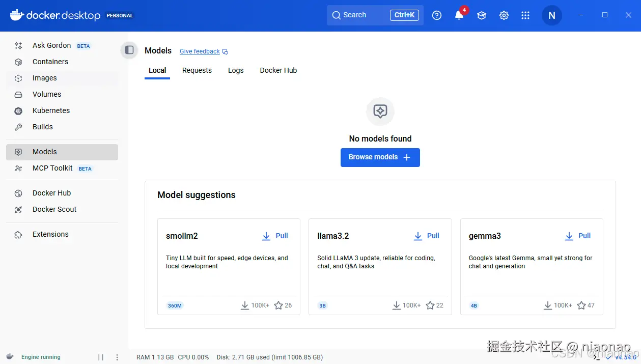
Task: Switch to the Requests tab
Action: click(x=197, y=70)
